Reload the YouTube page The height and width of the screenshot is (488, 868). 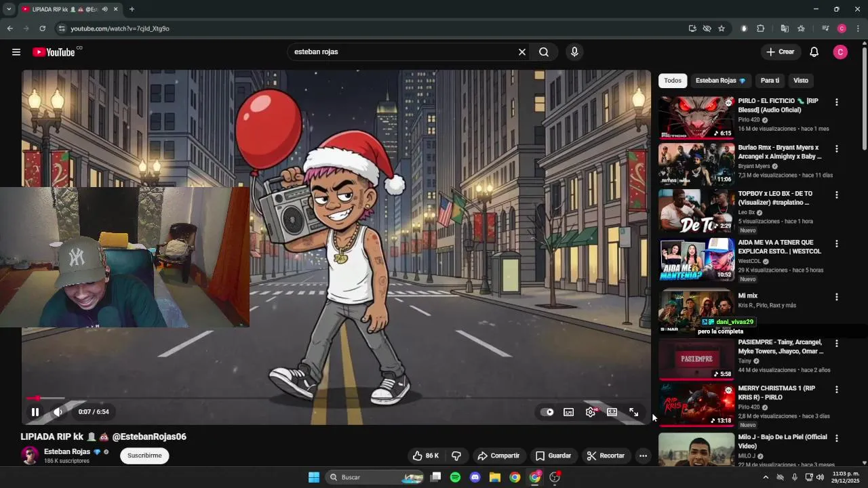[x=42, y=28]
